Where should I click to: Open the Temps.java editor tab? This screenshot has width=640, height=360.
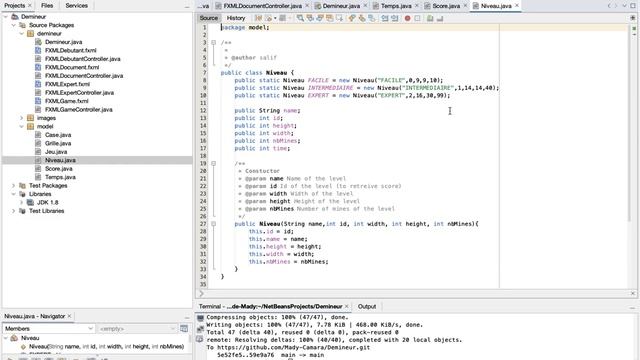(x=396, y=6)
